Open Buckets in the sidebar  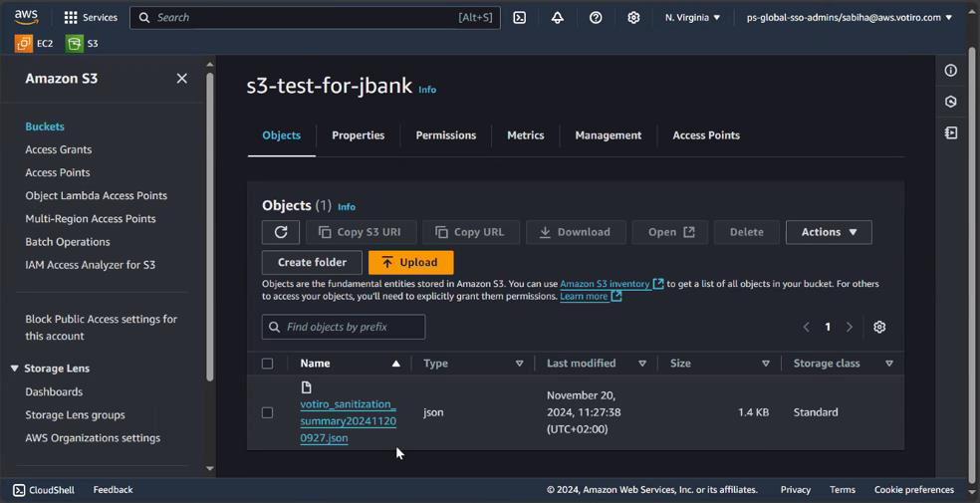[x=45, y=126]
